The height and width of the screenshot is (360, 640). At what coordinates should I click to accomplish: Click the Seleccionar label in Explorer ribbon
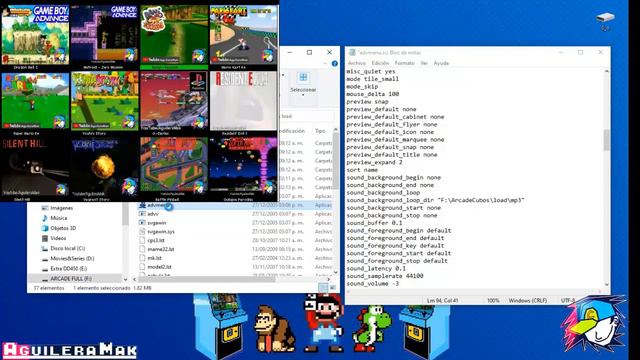click(x=303, y=89)
